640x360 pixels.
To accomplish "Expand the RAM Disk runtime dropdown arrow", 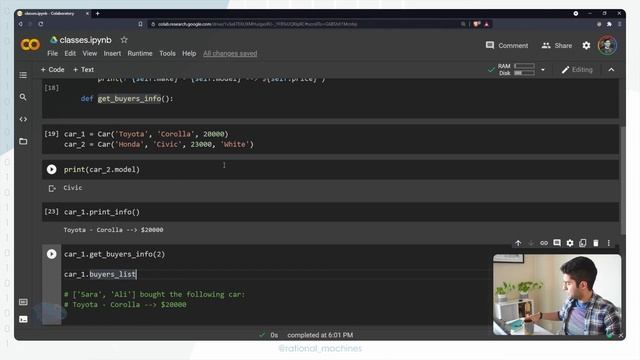I will tap(543, 70).
